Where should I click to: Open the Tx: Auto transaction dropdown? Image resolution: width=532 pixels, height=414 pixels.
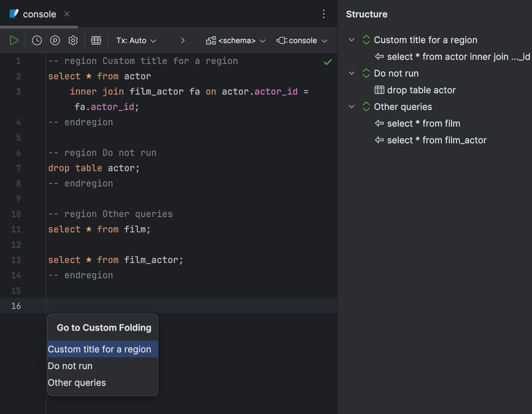tap(136, 40)
